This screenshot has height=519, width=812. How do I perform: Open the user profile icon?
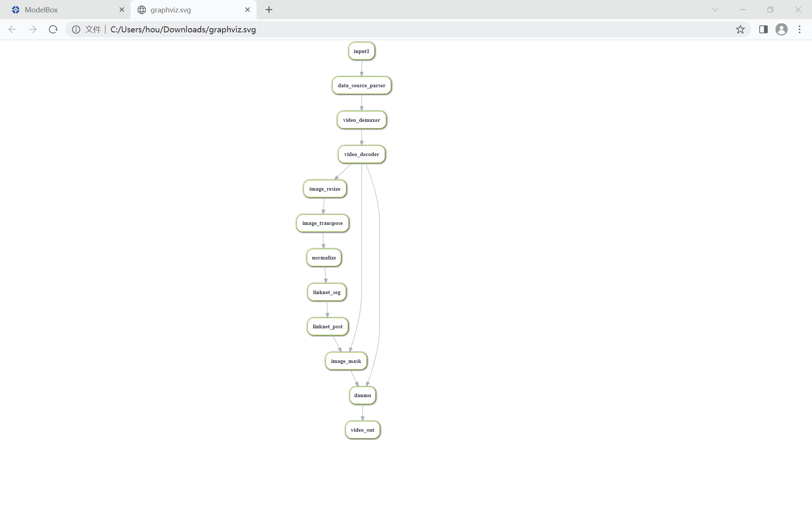click(x=782, y=29)
